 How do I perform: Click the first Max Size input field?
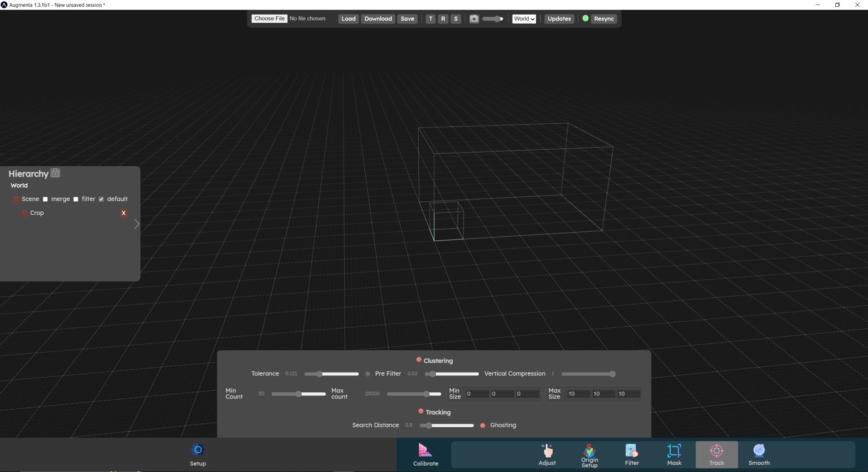click(x=578, y=393)
